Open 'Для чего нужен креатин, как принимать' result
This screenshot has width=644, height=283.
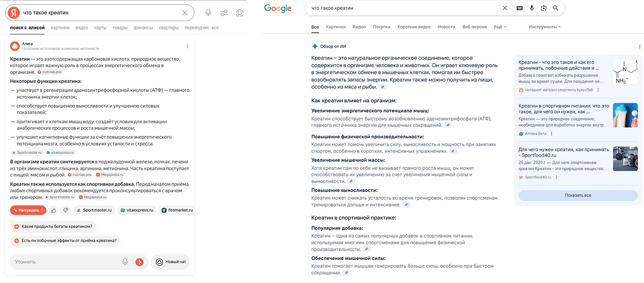(x=562, y=153)
